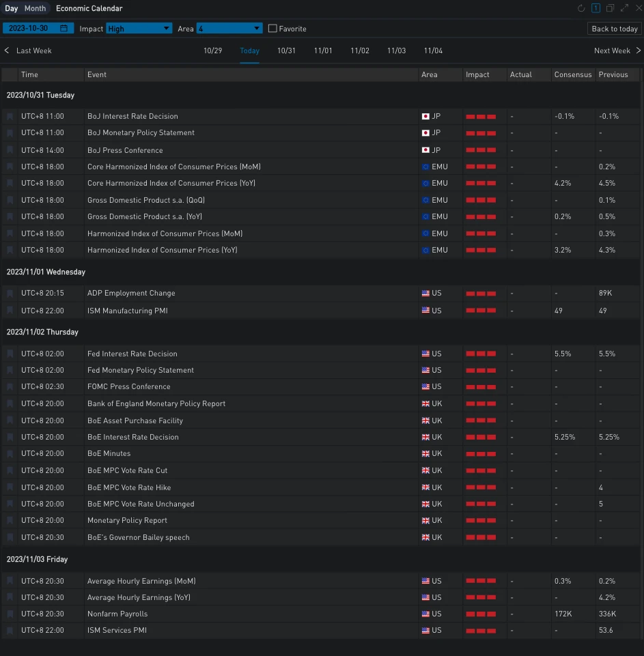The height and width of the screenshot is (656, 644).
Task: Click the Back to today button
Action: (614, 29)
